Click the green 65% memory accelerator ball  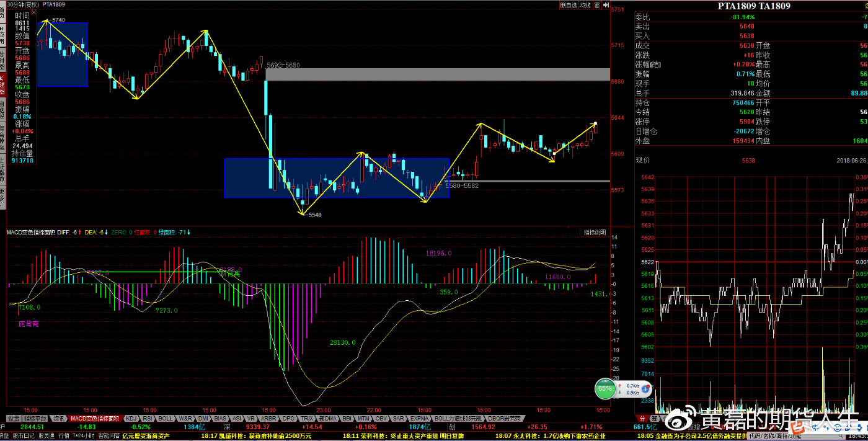pyautogui.click(x=605, y=390)
